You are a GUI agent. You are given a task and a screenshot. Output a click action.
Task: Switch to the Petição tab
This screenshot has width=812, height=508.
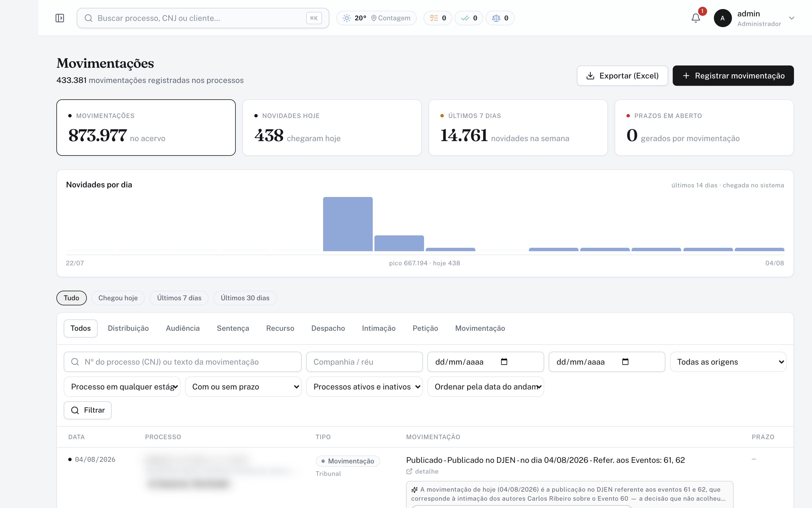pos(425,328)
